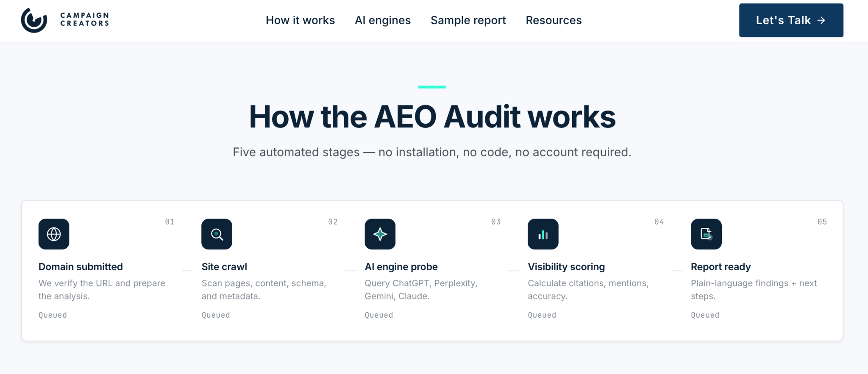The height and width of the screenshot is (374, 868).
Task: Click the Scan pages, content, schema description
Action: click(264, 290)
